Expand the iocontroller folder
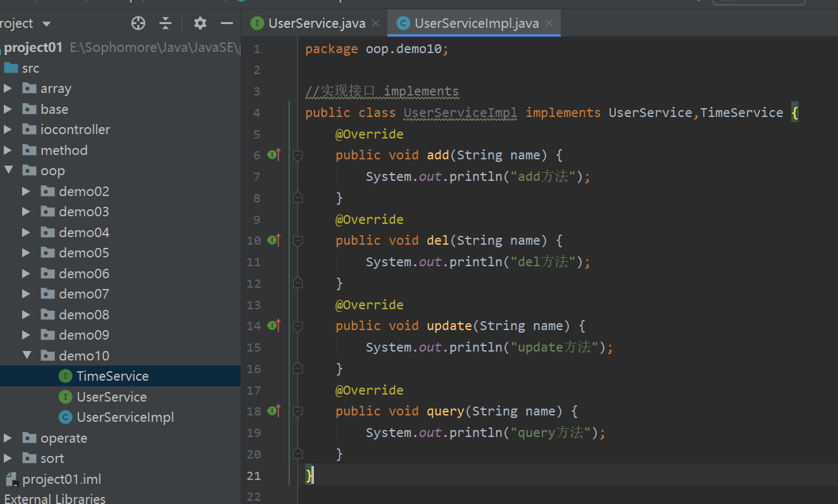Screen dimensions: 838x504 point(8,130)
